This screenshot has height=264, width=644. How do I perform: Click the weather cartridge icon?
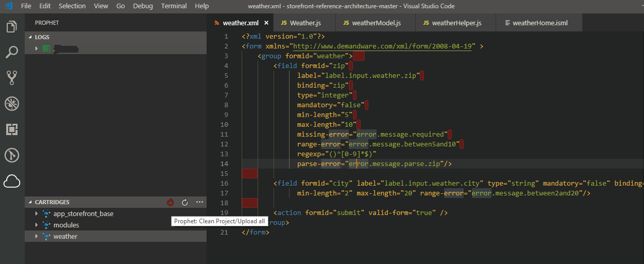click(46, 237)
